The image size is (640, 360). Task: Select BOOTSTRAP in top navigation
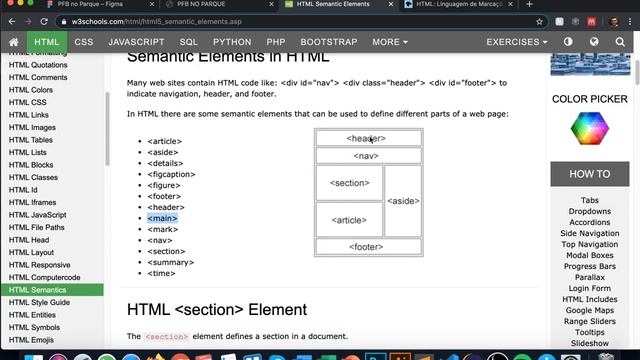(329, 42)
